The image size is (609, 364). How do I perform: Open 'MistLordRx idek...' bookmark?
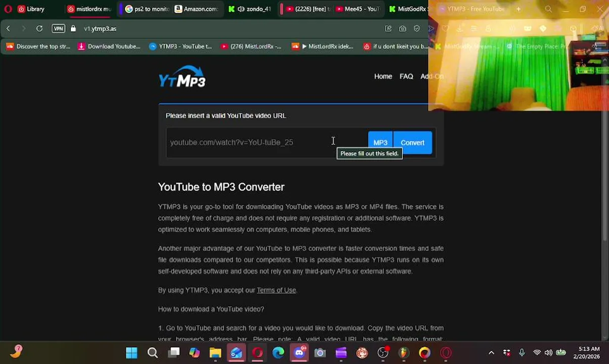[322, 47]
